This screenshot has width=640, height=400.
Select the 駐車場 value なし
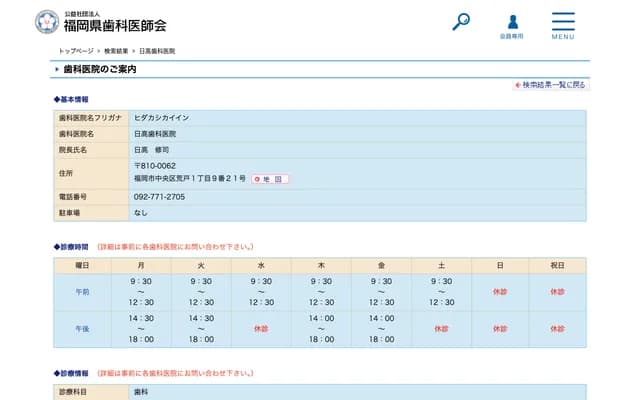[x=140, y=213]
